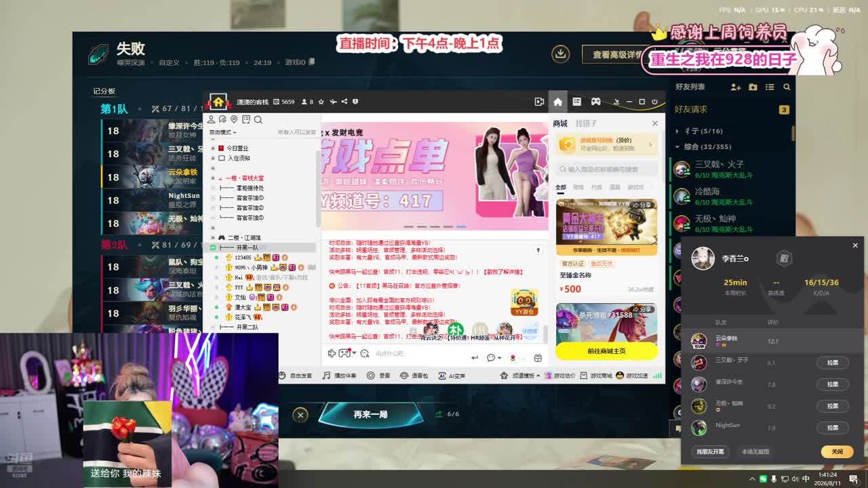Click the 找朋友开黑 button

point(710,451)
